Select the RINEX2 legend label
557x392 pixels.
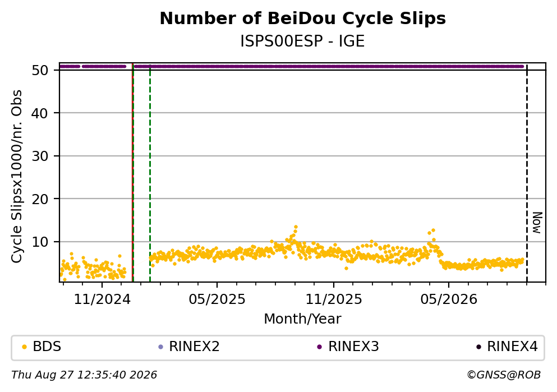coord(194,347)
